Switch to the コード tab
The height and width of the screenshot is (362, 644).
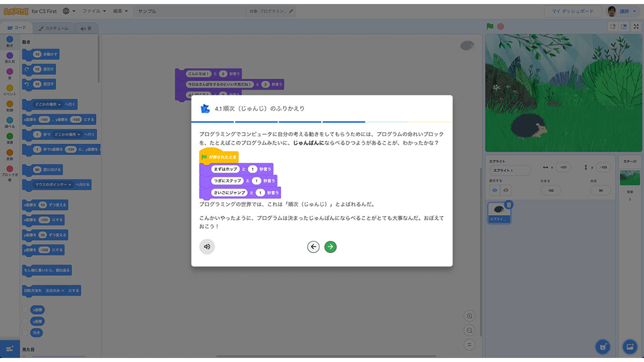pos(17,28)
